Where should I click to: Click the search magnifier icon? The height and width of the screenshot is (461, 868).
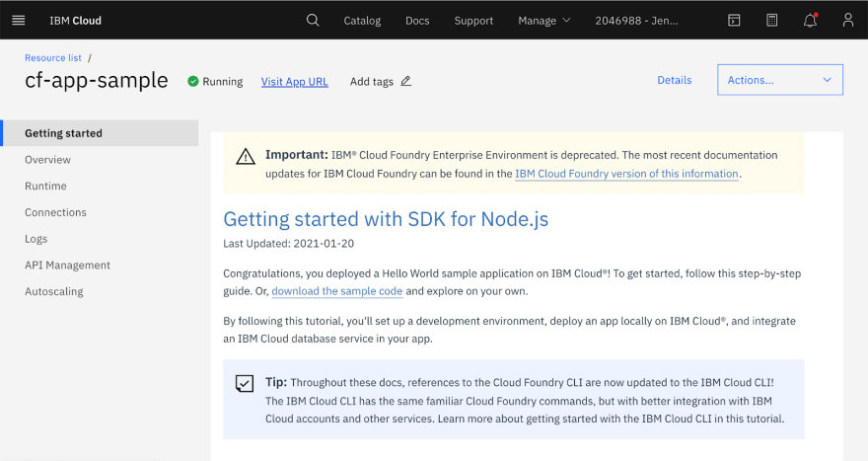pyautogui.click(x=313, y=21)
